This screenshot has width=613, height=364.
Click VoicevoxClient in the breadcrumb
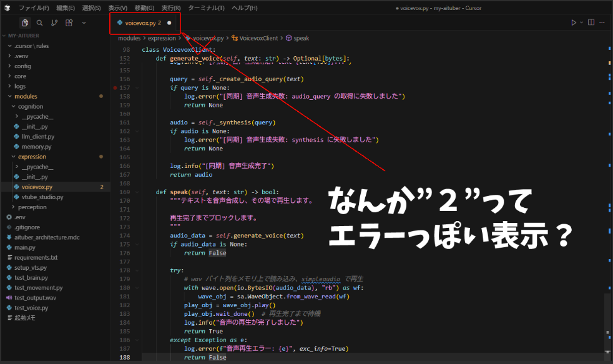pos(258,38)
